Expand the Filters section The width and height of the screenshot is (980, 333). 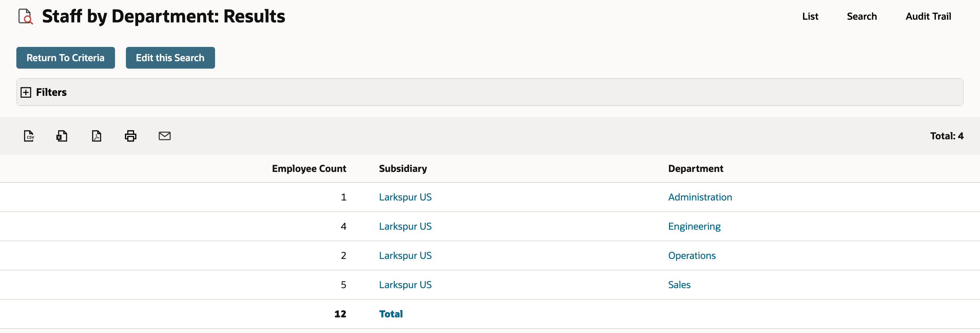point(26,92)
